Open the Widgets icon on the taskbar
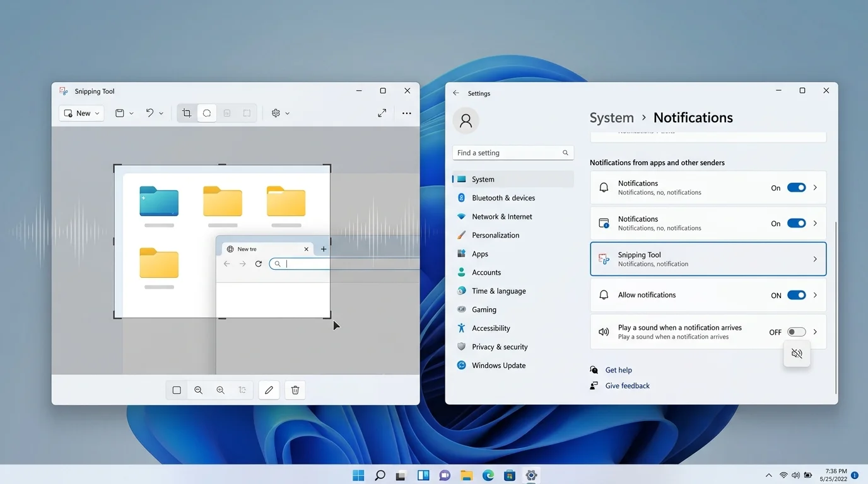 423,475
